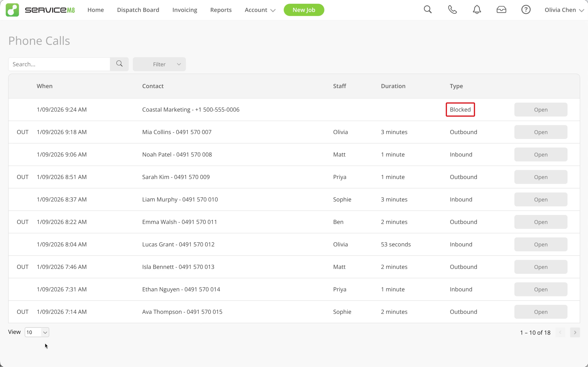Click the '1/09/2026 9:24 AM' timestamp
Viewport: 588px width, 367px height.
pos(62,109)
